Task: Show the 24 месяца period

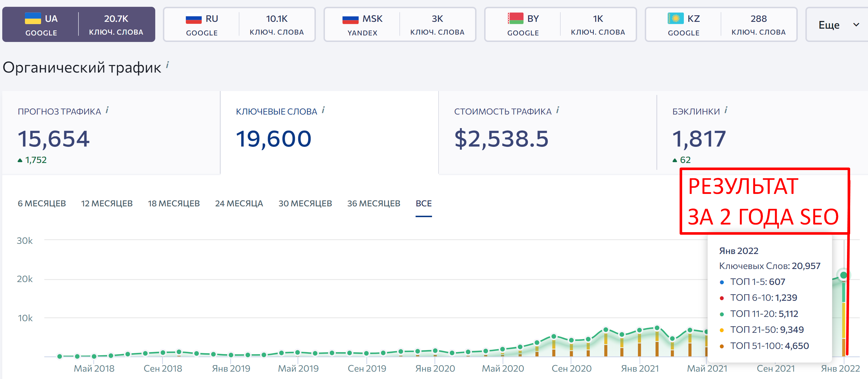Action: click(x=239, y=203)
